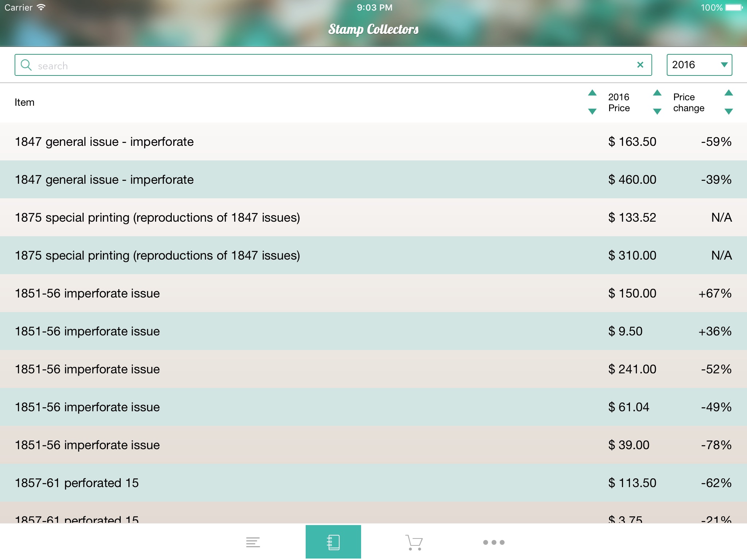Sort 2016 Price descending with down arrow
This screenshot has height=560, width=747.
[657, 111]
